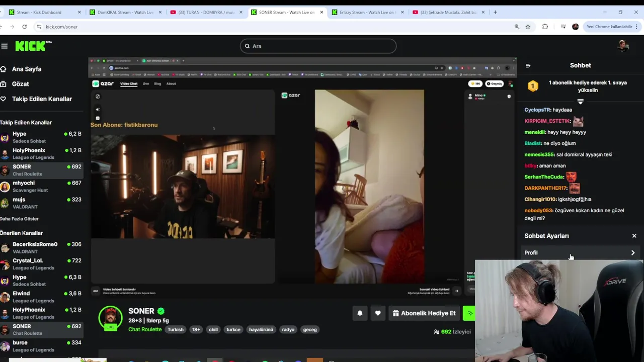Click DARKPANTHER17 username in chat

(x=546, y=188)
